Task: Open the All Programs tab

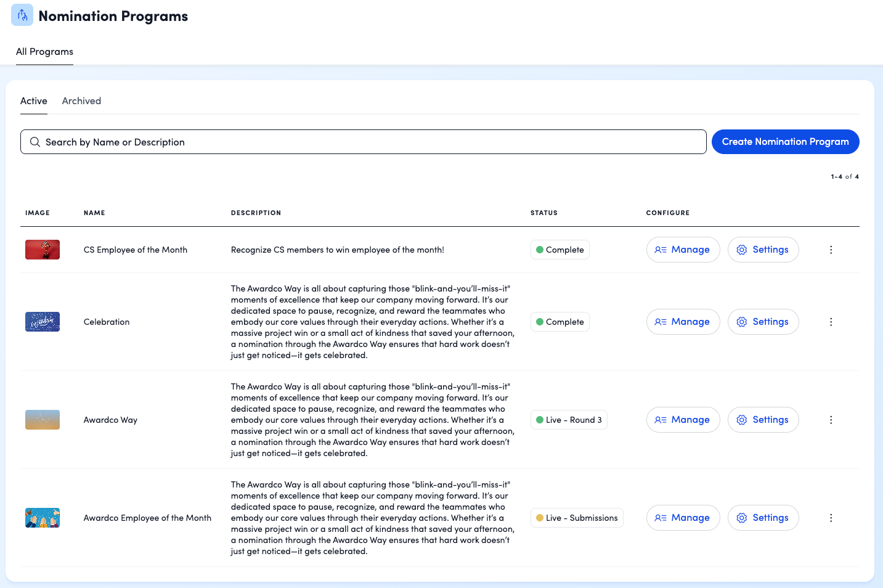Action: (x=44, y=52)
